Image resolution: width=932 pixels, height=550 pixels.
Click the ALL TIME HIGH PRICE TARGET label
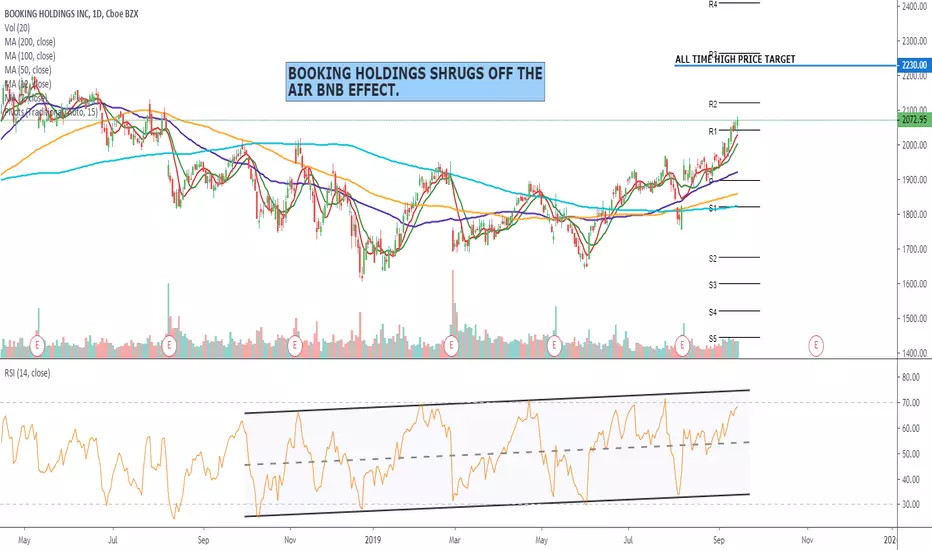pyautogui.click(x=735, y=59)
